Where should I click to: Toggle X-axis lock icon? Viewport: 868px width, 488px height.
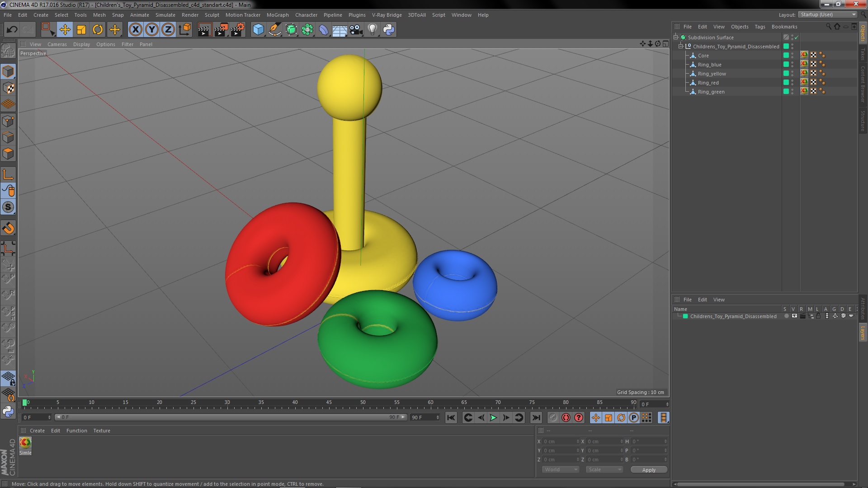click(135, 30)
